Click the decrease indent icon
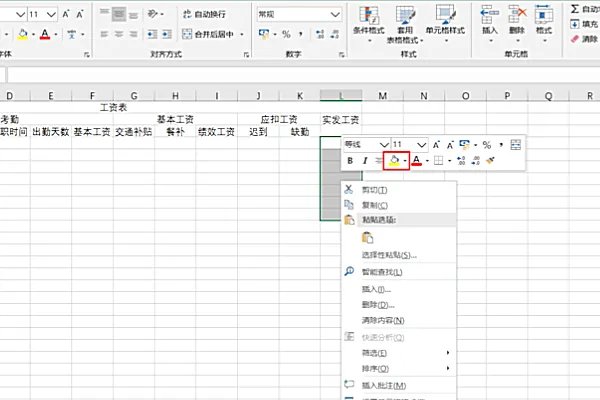The height and width of the screenshot is (400, 600). 152,34
